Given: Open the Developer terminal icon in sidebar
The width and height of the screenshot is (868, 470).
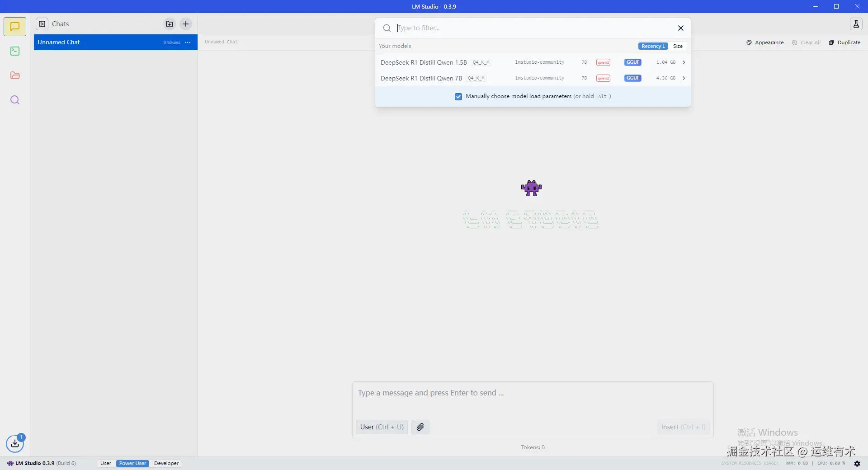Looking at the screenshot, I should [x=15, y=51].
